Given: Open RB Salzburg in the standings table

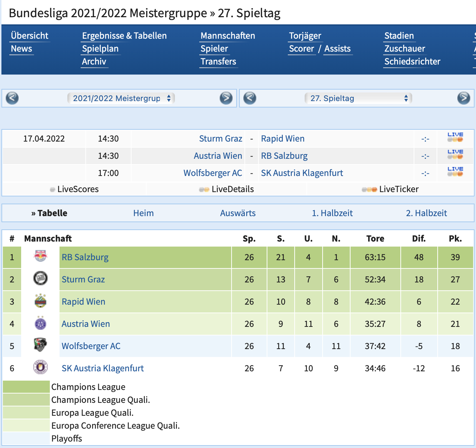Looking at the screenshot, I should click(x=85, y=257).
